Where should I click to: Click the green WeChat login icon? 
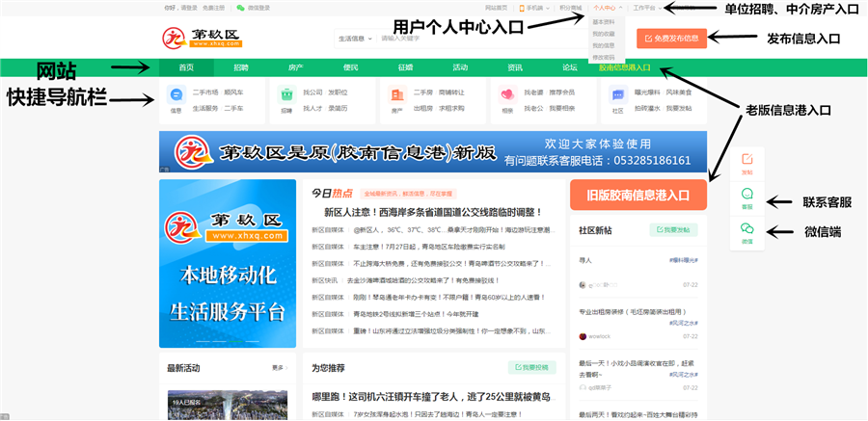240,8
